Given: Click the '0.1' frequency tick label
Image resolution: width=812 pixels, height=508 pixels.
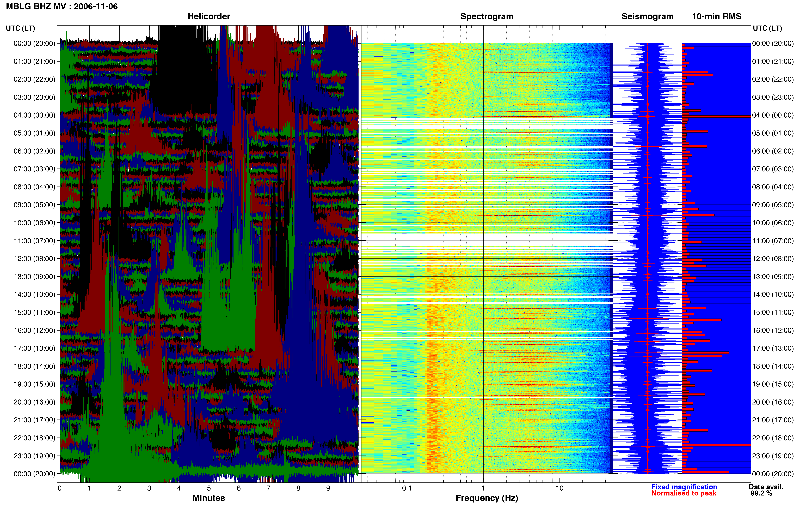Looking at the screenshot, I should 407,488.
